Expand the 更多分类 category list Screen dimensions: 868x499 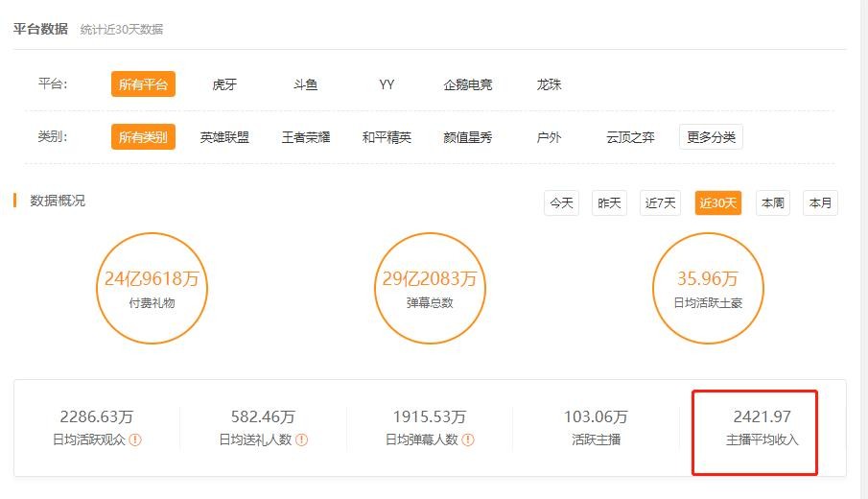(711, 137)
